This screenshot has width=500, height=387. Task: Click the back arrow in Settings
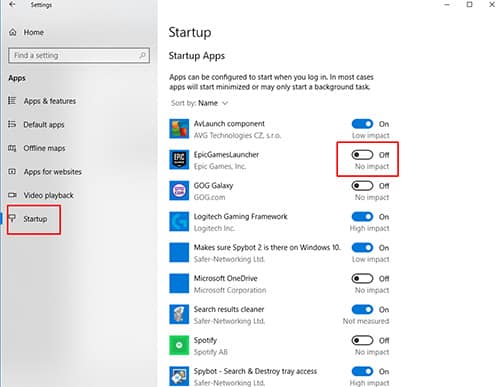pos(13,4)
